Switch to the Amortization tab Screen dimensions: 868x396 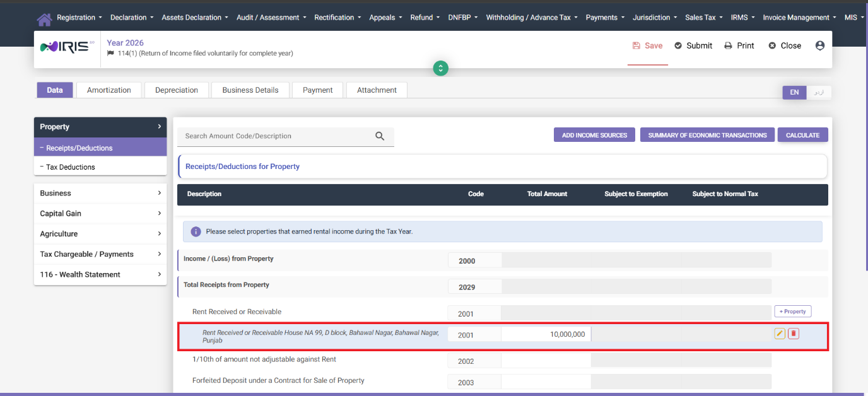pyautogui.click(x=109, y=90)
